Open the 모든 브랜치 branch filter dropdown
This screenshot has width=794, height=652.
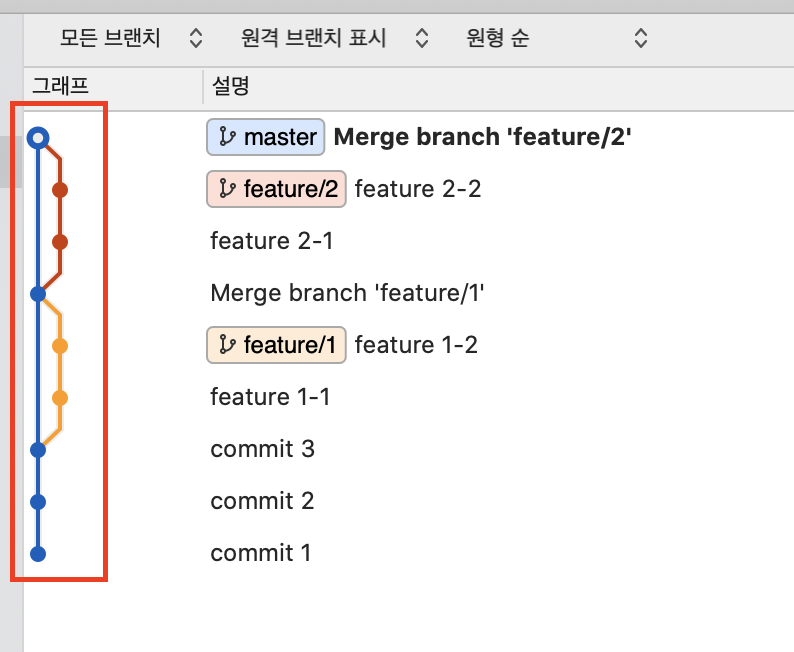coord(131,38)
